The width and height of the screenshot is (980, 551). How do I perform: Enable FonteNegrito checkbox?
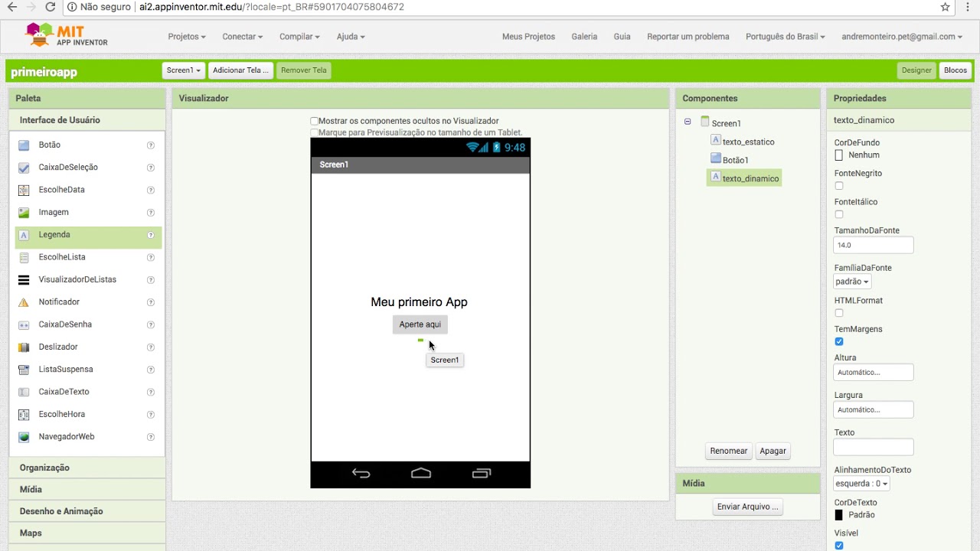(839, 186)
